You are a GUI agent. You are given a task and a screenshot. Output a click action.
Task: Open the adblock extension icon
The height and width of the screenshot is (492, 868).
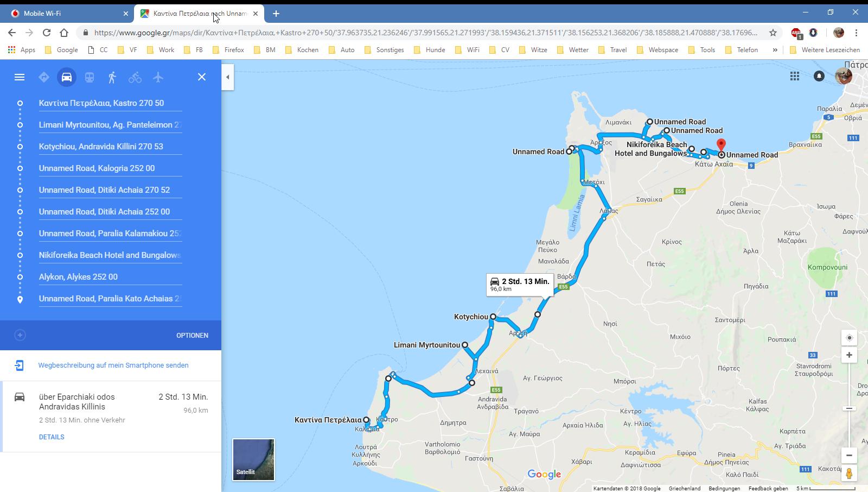[796, 33]
